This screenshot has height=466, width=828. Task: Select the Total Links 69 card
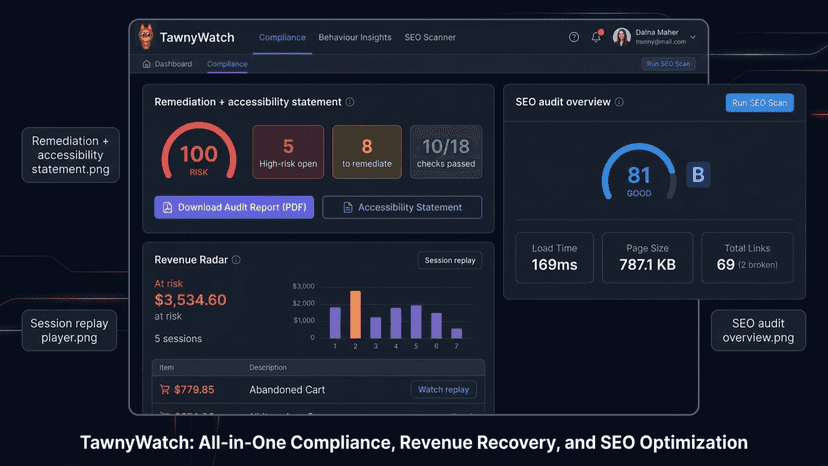coord(747,257)
